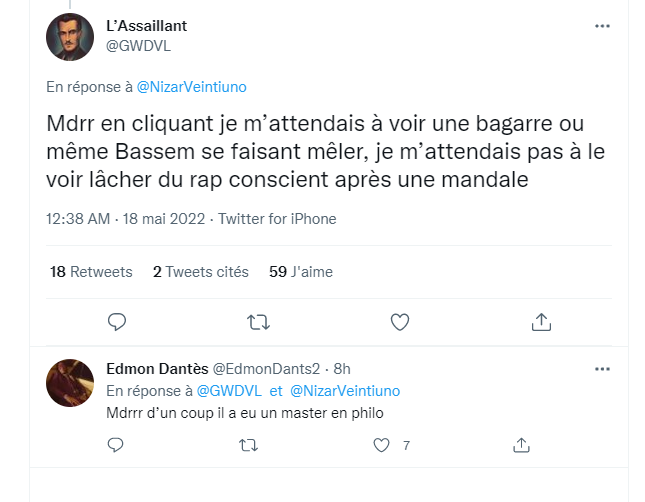Like the main tweet with heart icon
The width and height of the screenshot is (645, 502).
coord(399,322)
